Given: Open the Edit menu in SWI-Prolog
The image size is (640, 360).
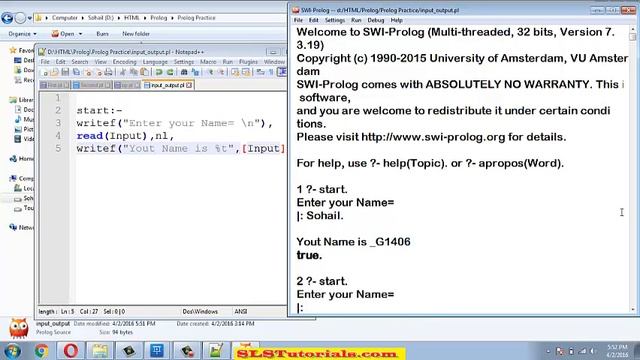Looking at the screenshot, I should coord(313,20).
